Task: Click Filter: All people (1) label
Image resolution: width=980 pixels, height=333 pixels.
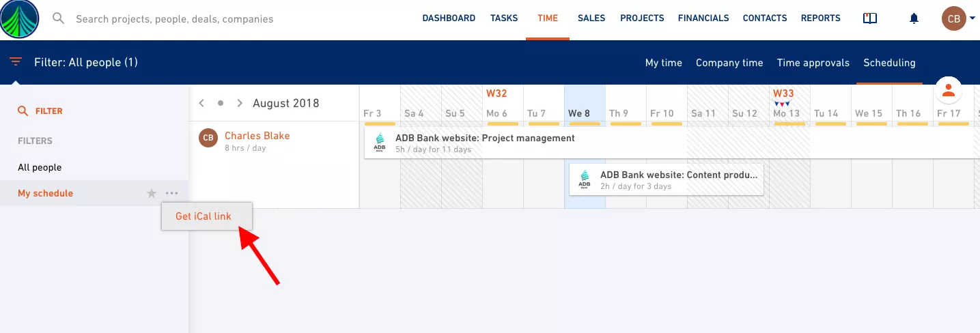Action: [x=86, y=62]
